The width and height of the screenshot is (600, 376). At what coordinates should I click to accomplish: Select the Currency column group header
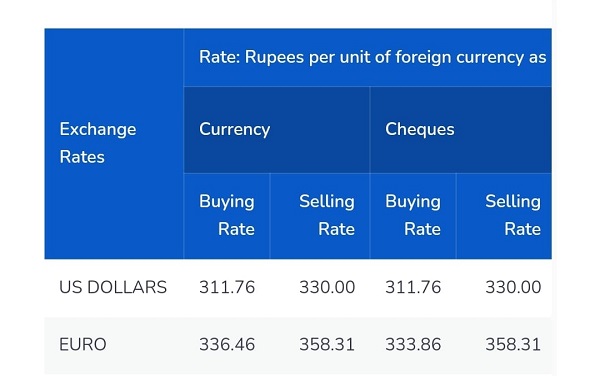coord(277,130)
